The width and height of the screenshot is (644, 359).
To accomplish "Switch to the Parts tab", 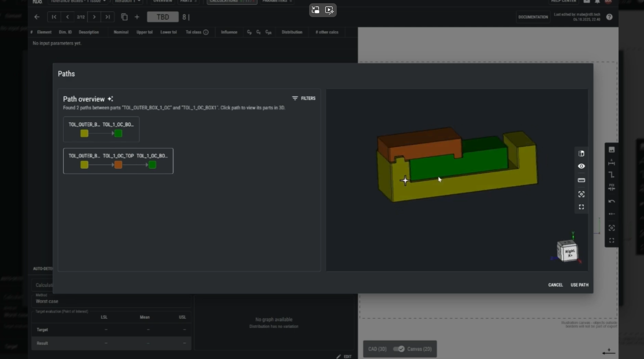I will pos(188,1).
